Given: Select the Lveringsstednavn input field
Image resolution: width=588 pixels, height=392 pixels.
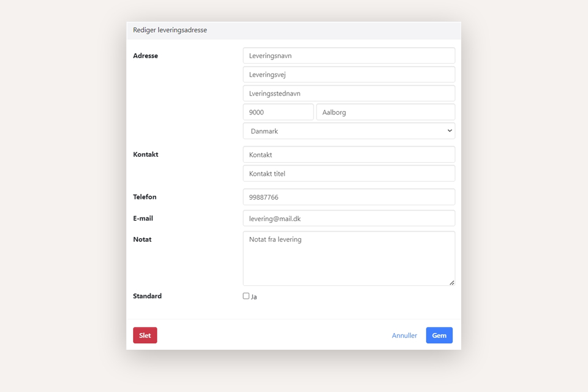Looking at the screenshot, I should [349, 94].
